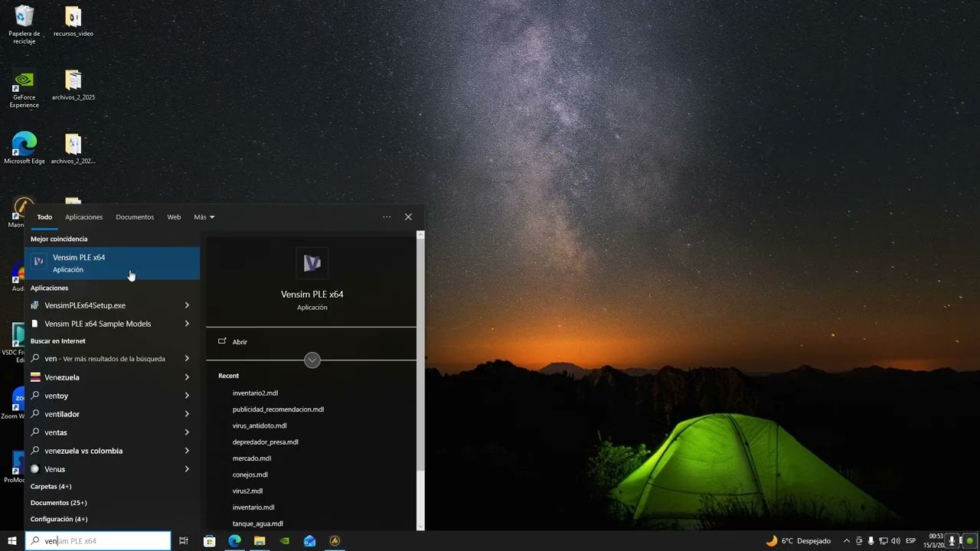Screen dimensions: 980x551
Task: Expand the ventas suggestion arrow
Action: point(187,432)
